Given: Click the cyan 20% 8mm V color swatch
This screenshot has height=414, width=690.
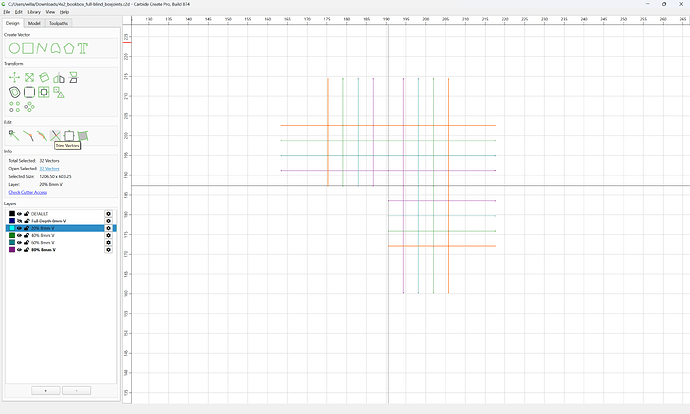Looking at the screenshot, I should (12, 228).
